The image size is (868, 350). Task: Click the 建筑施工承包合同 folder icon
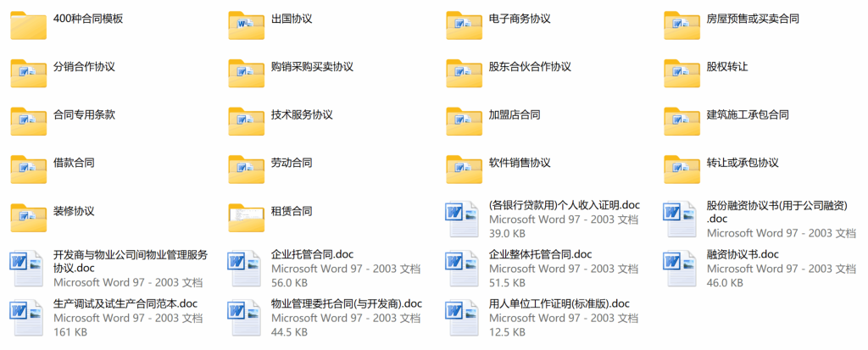(x=682, y=122)
